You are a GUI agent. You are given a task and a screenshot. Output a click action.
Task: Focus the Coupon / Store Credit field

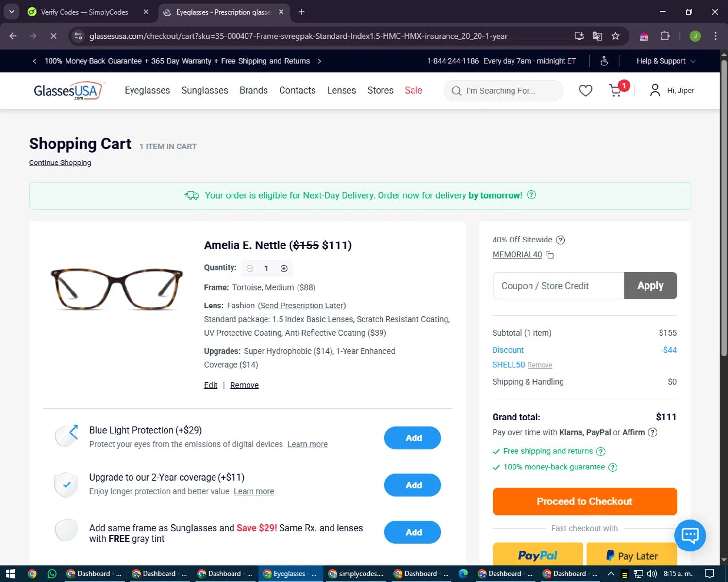[558, 286]
